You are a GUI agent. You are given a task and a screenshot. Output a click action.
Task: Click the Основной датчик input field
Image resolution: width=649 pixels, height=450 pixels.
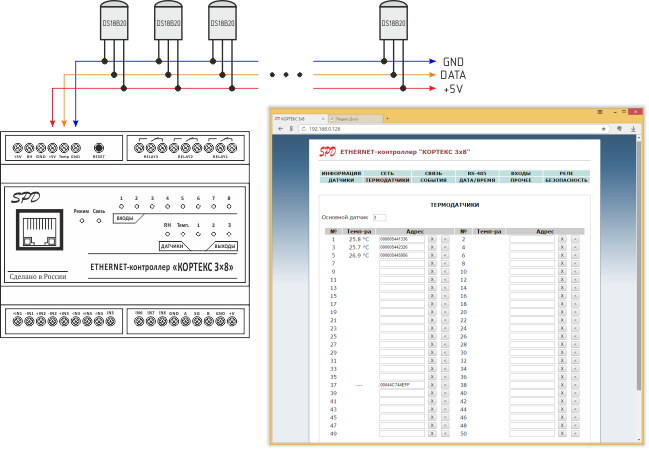coord(378,216)
